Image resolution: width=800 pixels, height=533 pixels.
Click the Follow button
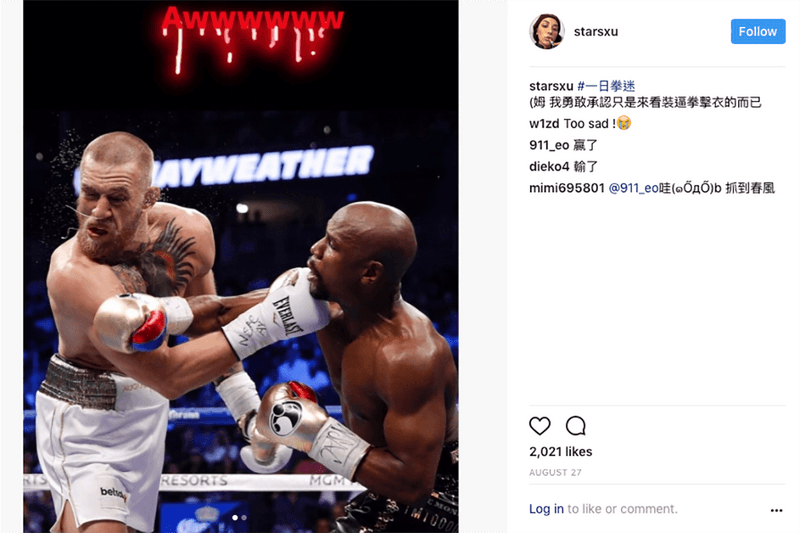[758, 32]
